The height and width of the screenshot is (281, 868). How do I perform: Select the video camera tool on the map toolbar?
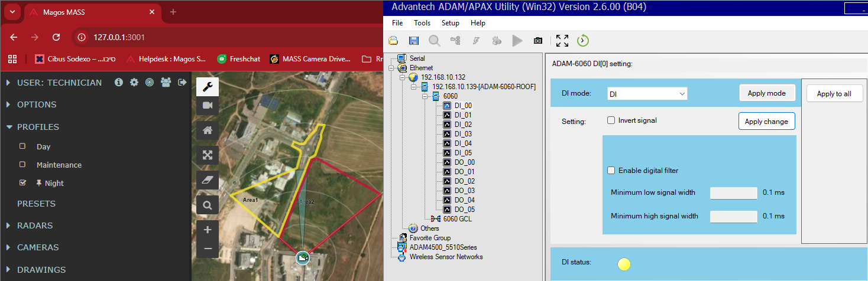pyautogui.click(x=208, y=105)
